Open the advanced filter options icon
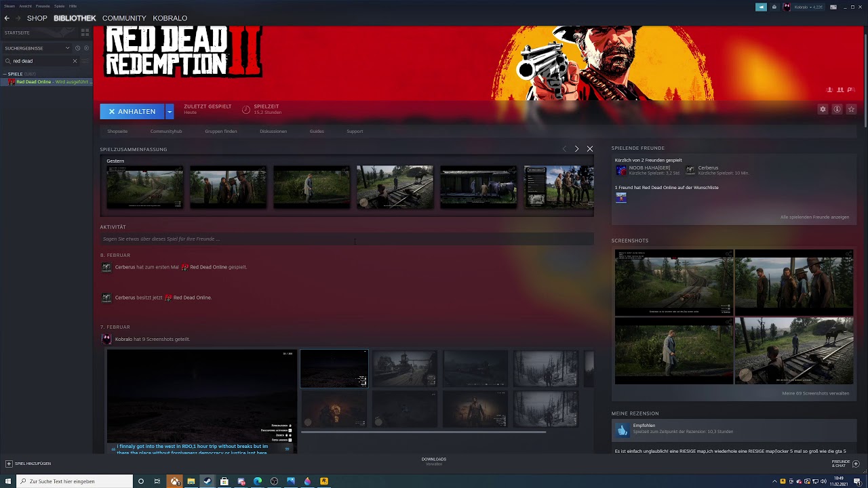 tap(85, 61)
